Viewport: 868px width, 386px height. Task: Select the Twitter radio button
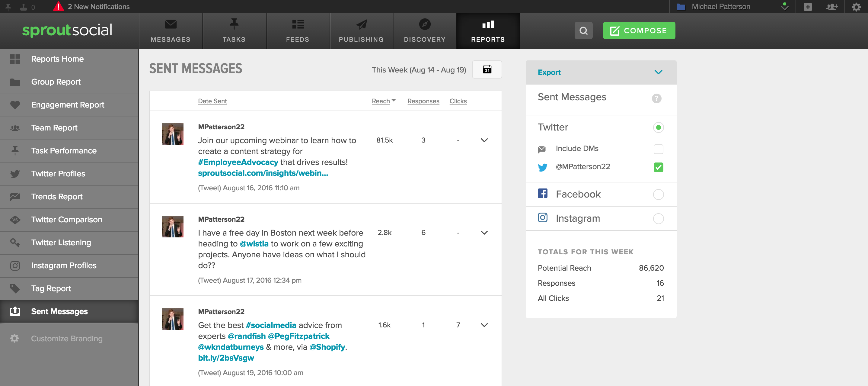pyautogui.click(x=658, y=127)
